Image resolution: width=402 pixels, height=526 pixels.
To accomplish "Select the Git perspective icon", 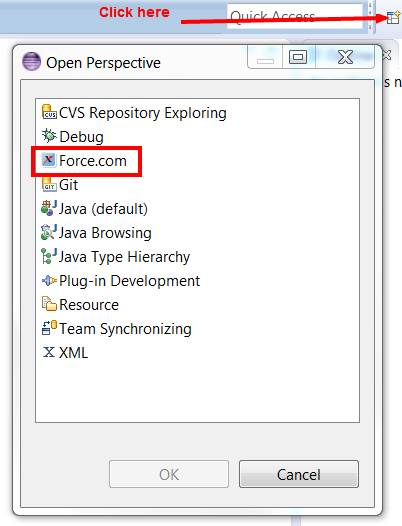I will (x=49, y=184).
